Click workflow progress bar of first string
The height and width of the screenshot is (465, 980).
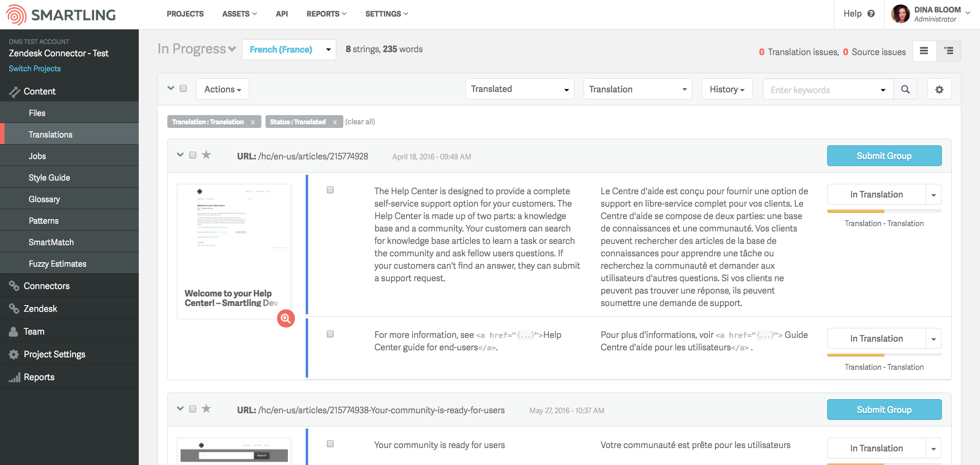click(884, 211)
